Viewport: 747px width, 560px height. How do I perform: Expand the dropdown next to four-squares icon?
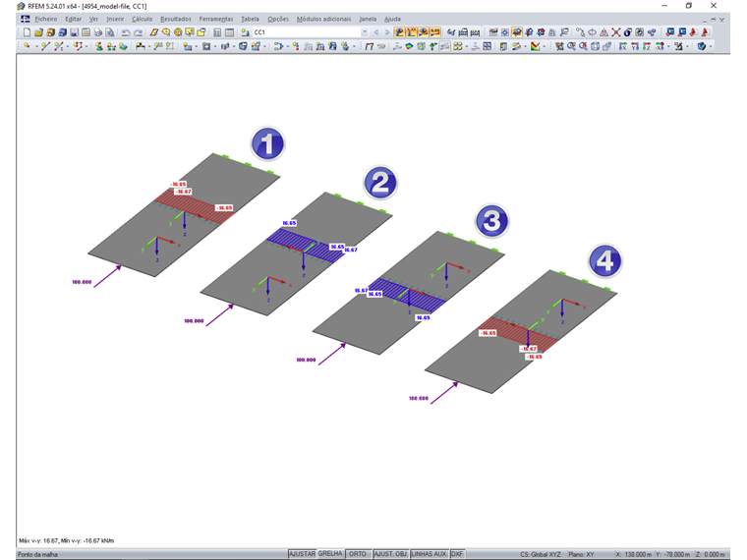pyautogui.click(x=466, y=46)
